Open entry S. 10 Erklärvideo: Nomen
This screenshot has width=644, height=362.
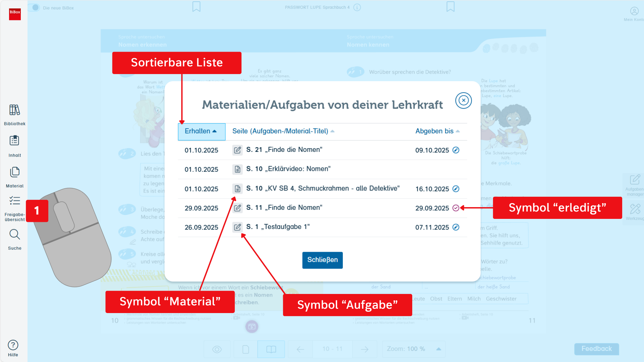(288, 169)
